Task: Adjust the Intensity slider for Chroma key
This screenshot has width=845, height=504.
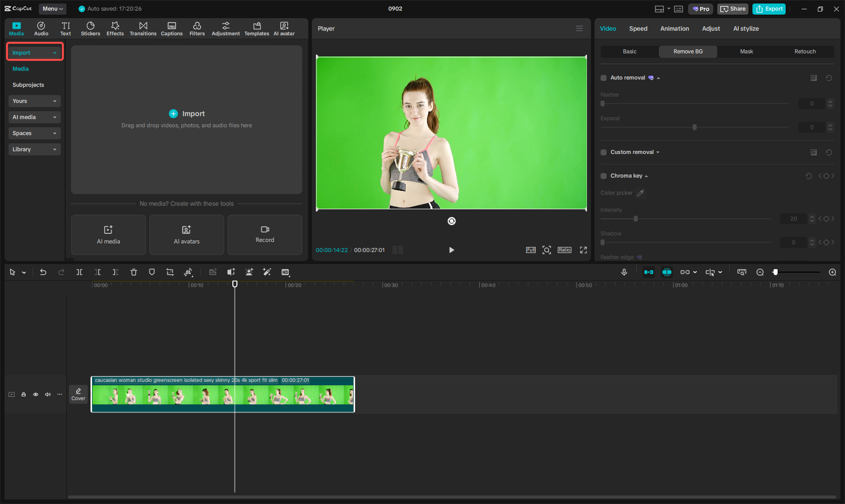Action: [635, 219]
